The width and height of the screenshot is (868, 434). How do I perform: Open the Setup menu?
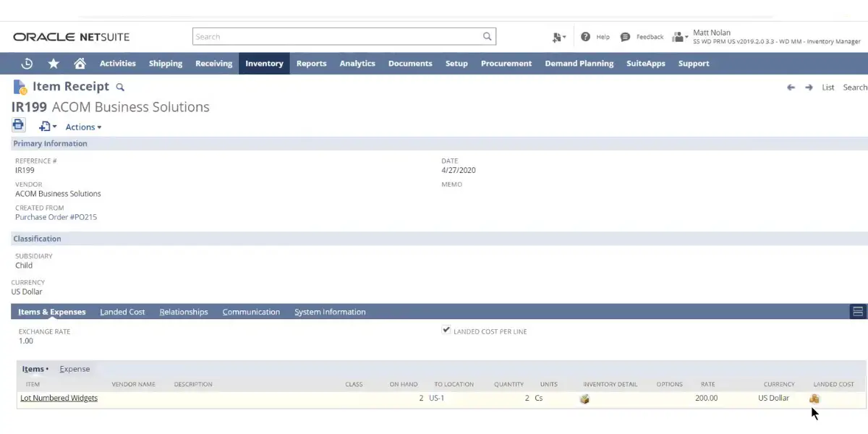click(456, 64)
